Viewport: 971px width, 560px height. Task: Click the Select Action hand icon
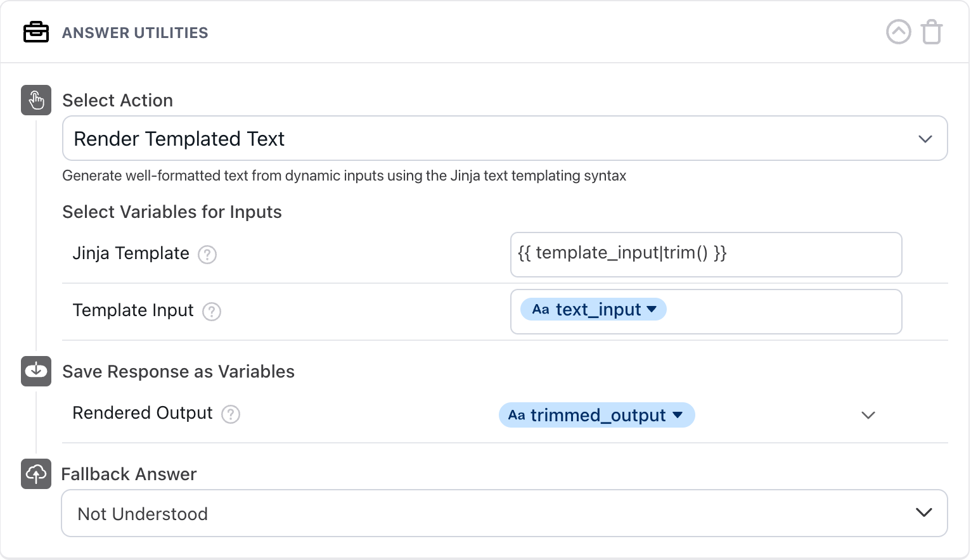pos(36,100)
